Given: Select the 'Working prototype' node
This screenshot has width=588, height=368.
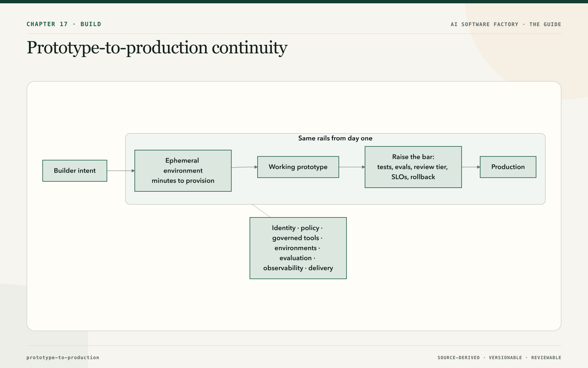Looking at the screenshot, I should pos(298,167).
